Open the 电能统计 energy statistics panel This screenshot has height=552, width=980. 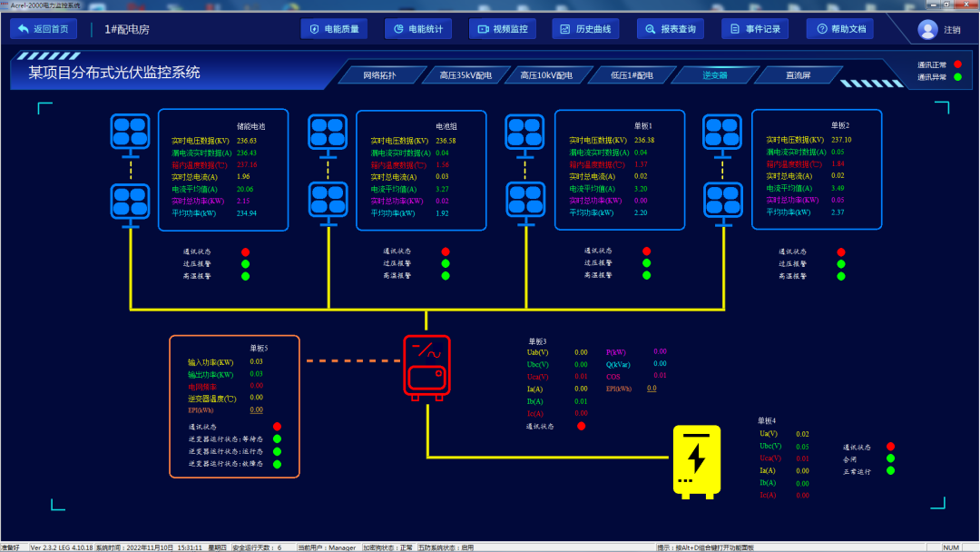point(419,28)
